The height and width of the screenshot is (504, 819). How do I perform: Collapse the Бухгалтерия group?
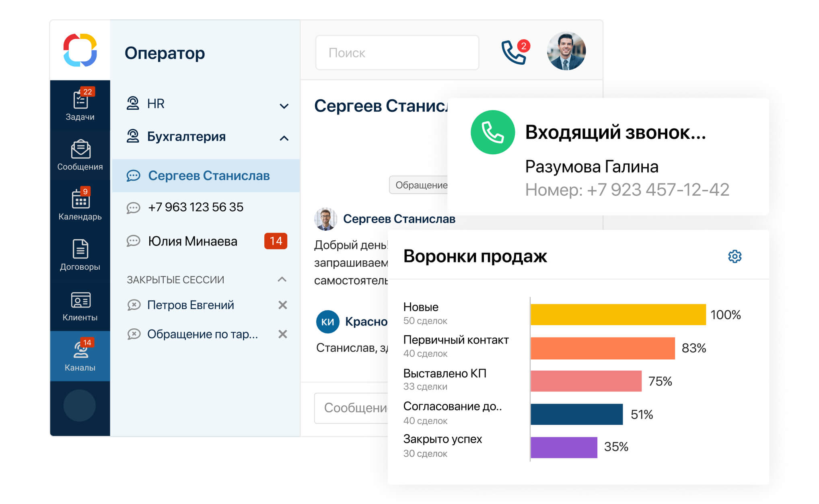[x=285, y=138]
